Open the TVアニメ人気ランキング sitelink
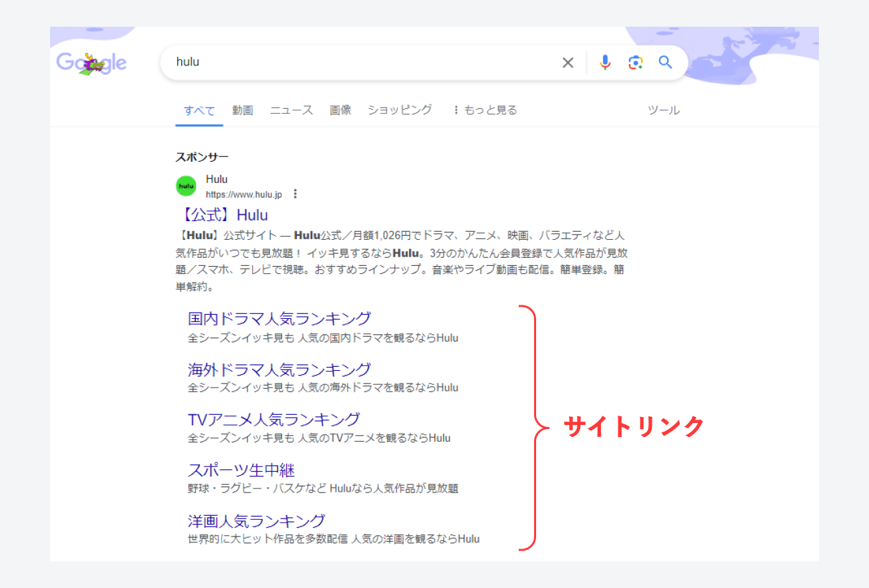Image resolution: width=869 pixels, height=588 pixels. [x=274, y=420]
